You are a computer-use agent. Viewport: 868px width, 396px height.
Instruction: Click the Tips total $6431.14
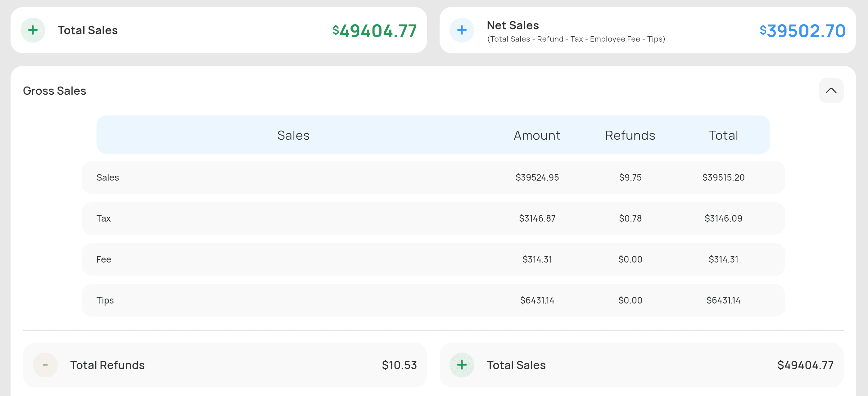coord(723,300)
